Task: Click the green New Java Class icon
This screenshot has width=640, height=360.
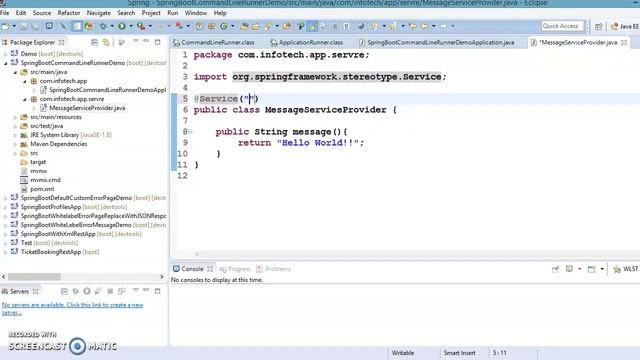Action: [x=224, y=26]
